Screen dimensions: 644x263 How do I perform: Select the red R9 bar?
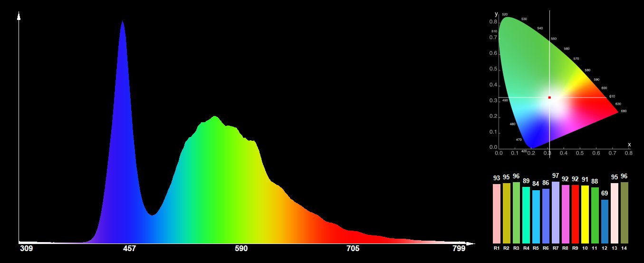tap(575, 214)
